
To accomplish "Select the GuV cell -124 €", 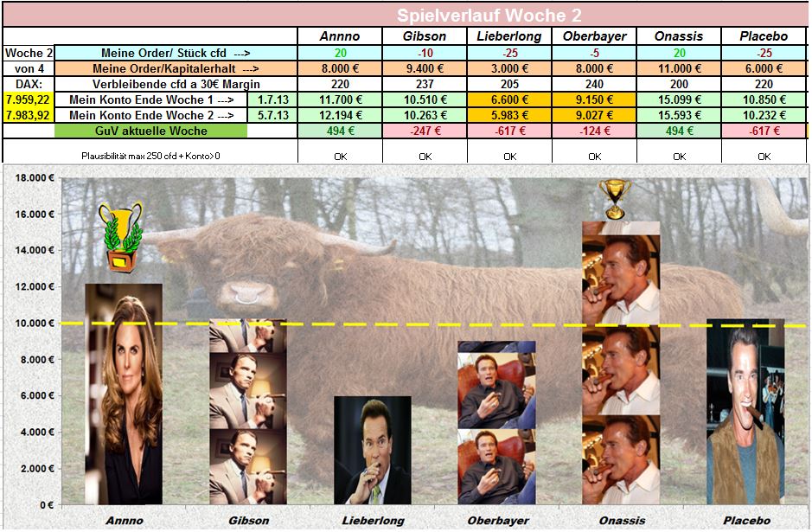I will pos(594,131).
